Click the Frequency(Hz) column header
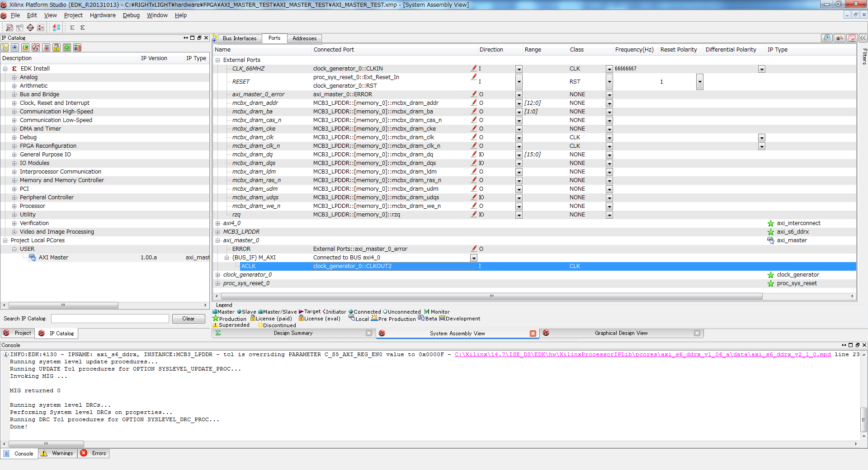Image resolution: width=868 pixels, height=470 pixels. click(x=634, y=50)
